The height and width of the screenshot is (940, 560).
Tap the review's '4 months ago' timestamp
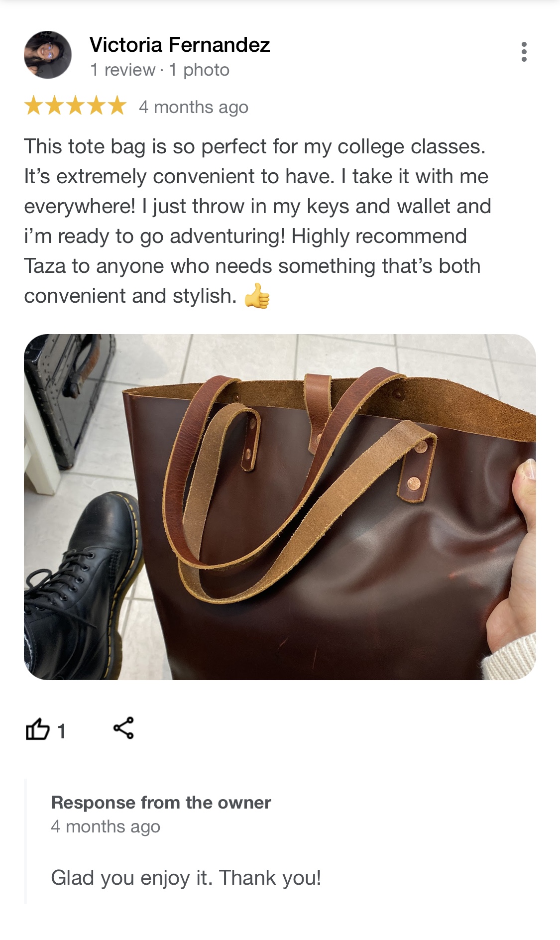point(194,107)
